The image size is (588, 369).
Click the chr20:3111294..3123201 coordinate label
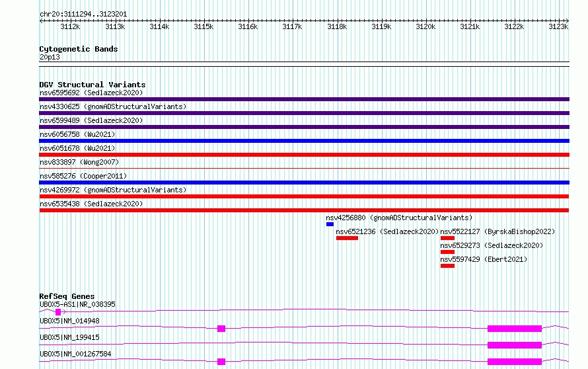pyautogui.click(x=83, y=15)
